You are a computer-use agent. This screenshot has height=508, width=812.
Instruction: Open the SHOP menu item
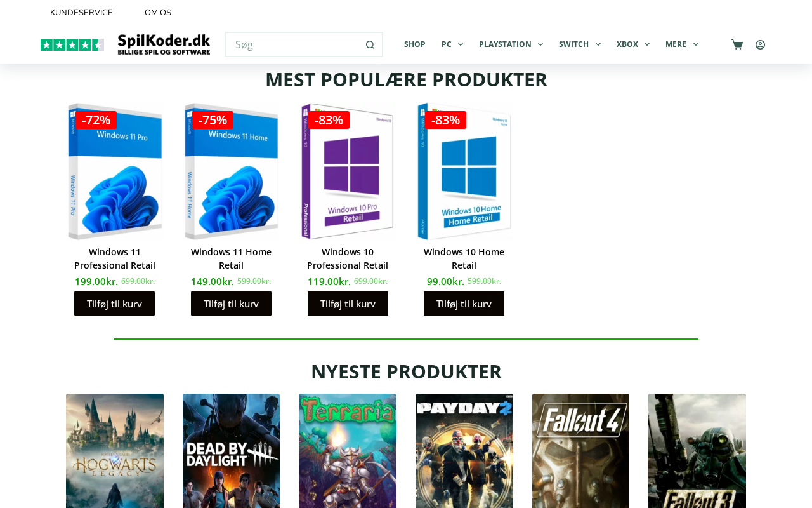(x=415, y=44)
